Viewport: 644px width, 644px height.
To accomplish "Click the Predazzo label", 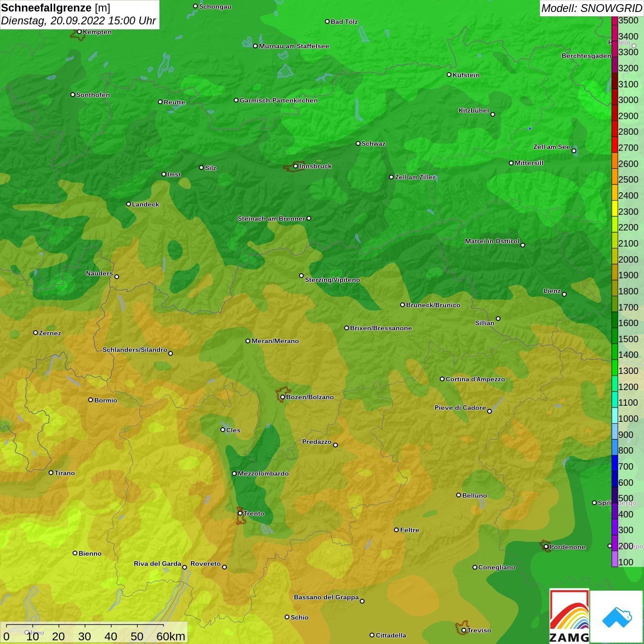I will 317,442.
